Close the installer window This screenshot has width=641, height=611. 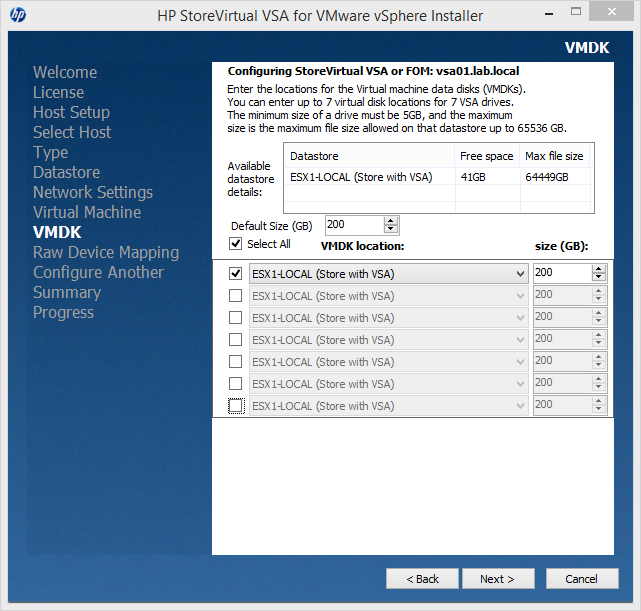click(612, 12)
